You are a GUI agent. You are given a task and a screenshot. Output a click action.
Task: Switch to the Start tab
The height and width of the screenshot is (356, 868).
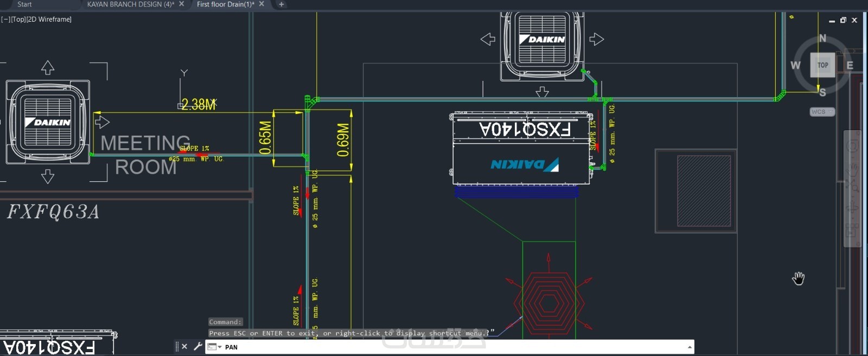click(24, 4)
